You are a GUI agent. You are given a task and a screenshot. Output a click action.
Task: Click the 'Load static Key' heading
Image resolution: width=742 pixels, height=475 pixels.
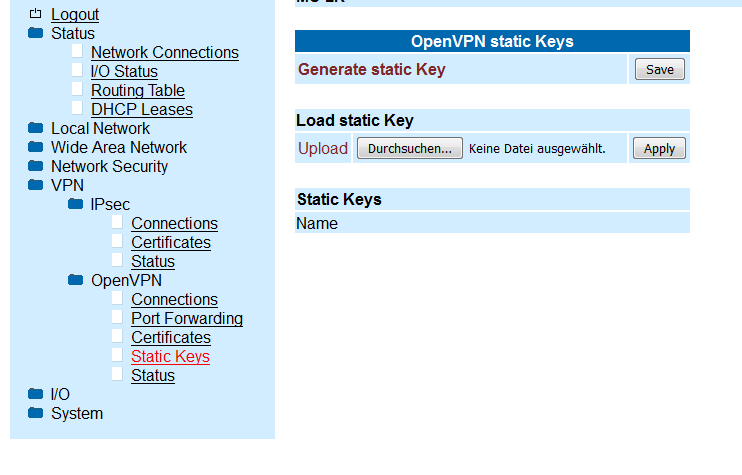[x=354, y=120]
